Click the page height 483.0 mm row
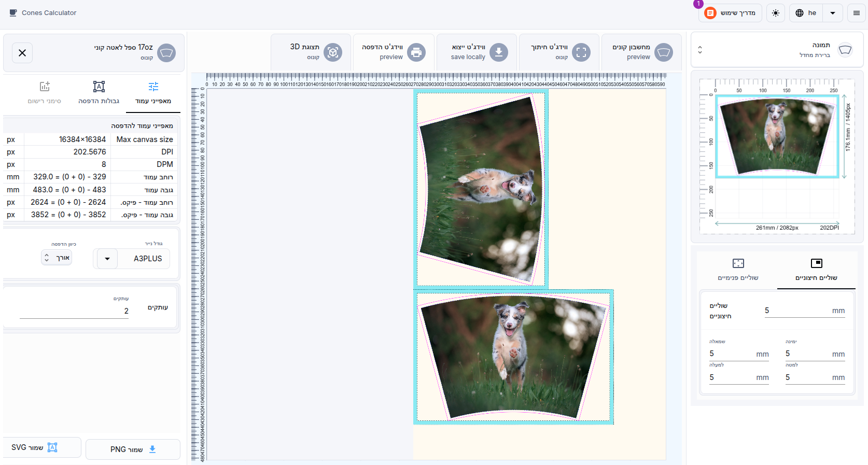The height and width of the screenshot is (465, 868). pyautogui.click(x=91, y=190)
